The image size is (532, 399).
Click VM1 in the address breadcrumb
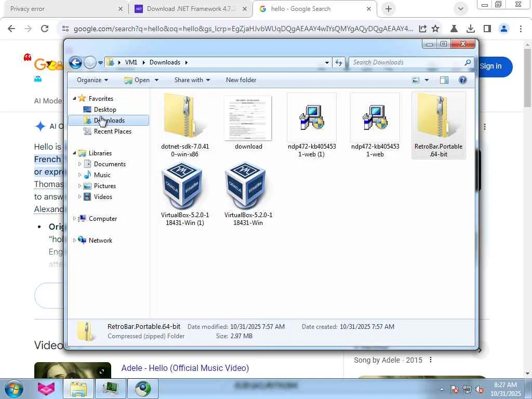coord(131,62)
